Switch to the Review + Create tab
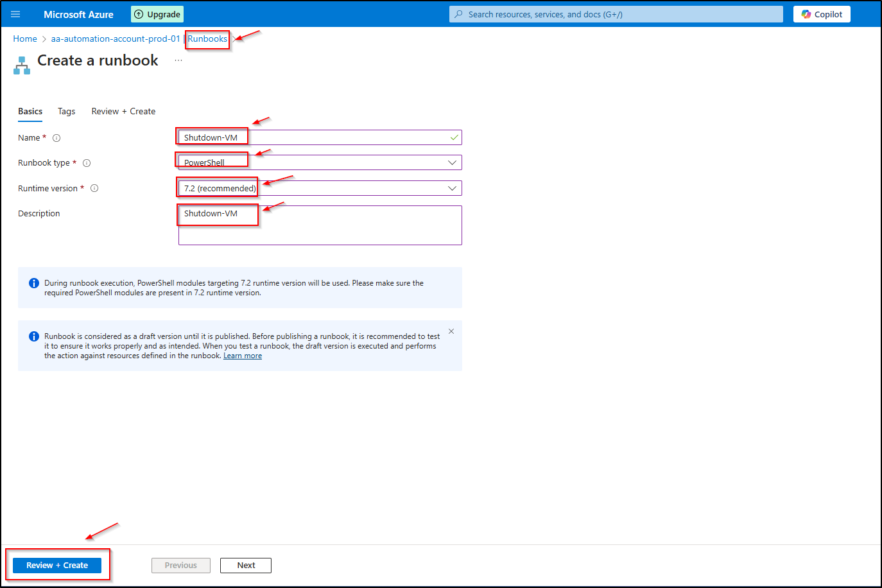 pyautogui.click(x=123, y=111)
